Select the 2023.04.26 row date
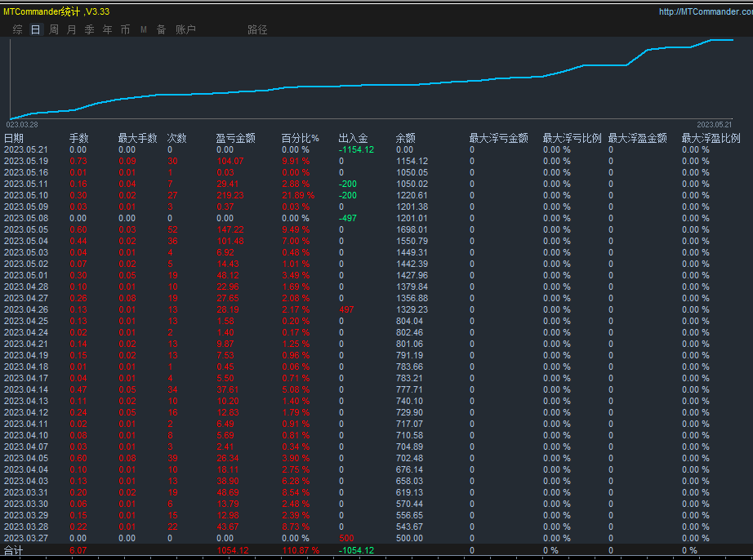The width and height of the screenshot is (753, 560). coord(26,309)
